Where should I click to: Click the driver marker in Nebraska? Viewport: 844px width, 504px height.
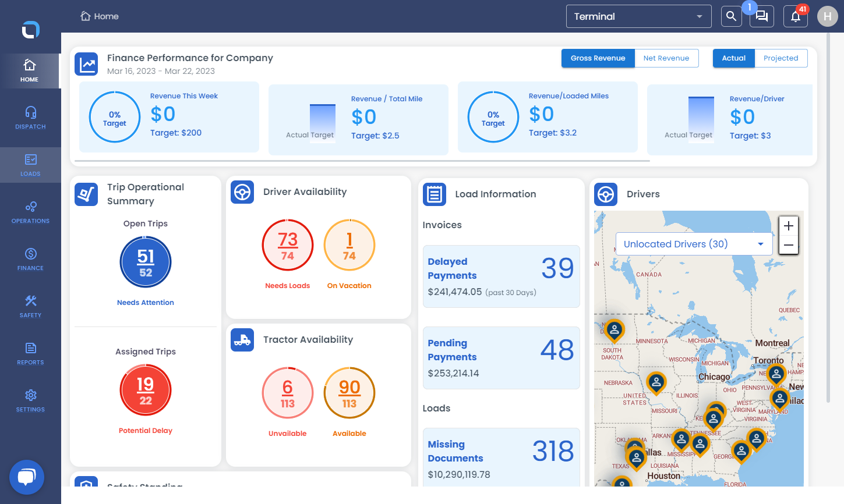coord(656,383)
